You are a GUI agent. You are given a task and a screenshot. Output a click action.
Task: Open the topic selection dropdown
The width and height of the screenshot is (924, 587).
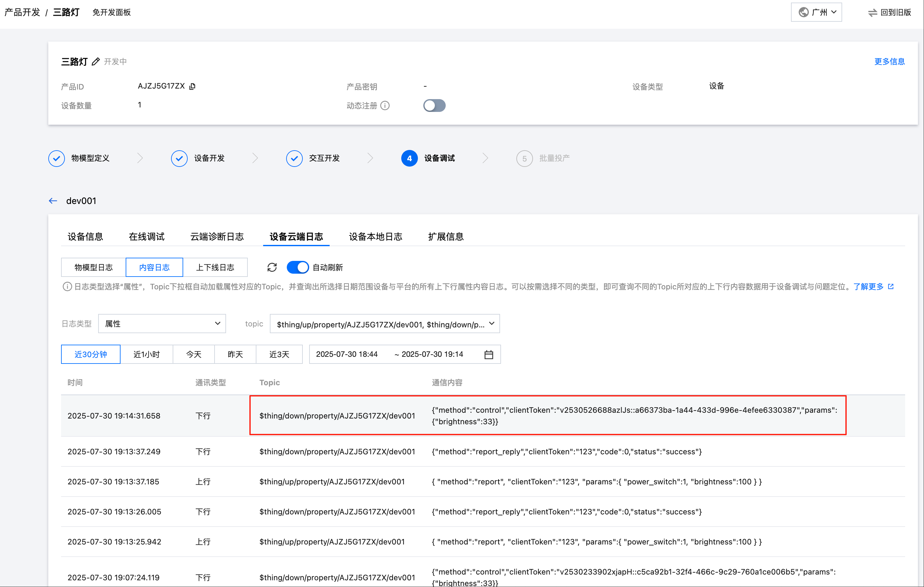385,324
